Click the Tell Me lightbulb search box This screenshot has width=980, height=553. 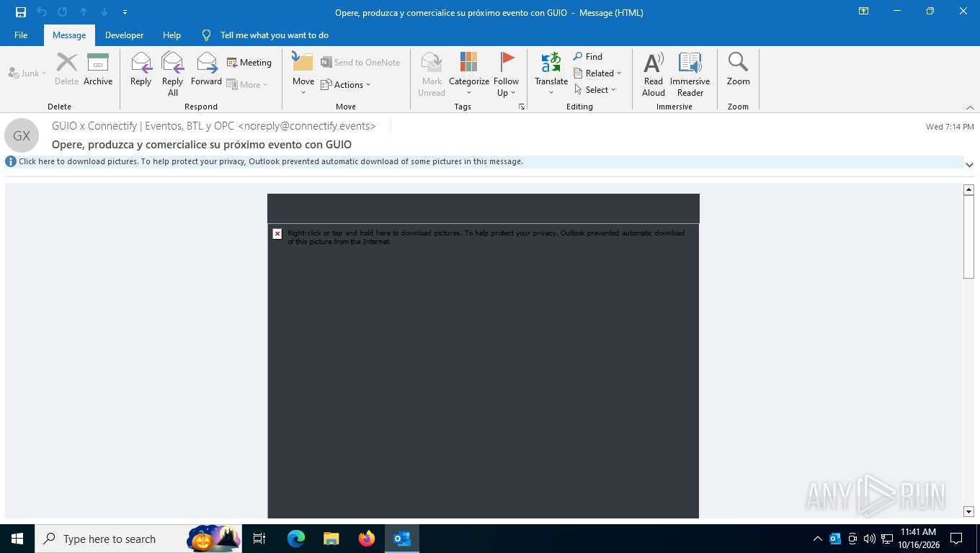click(265, 35)
